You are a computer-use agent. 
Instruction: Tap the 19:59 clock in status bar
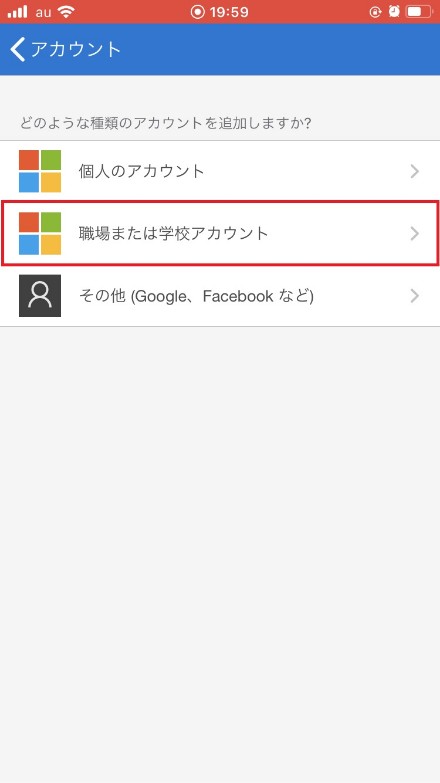tap(230, 12)
